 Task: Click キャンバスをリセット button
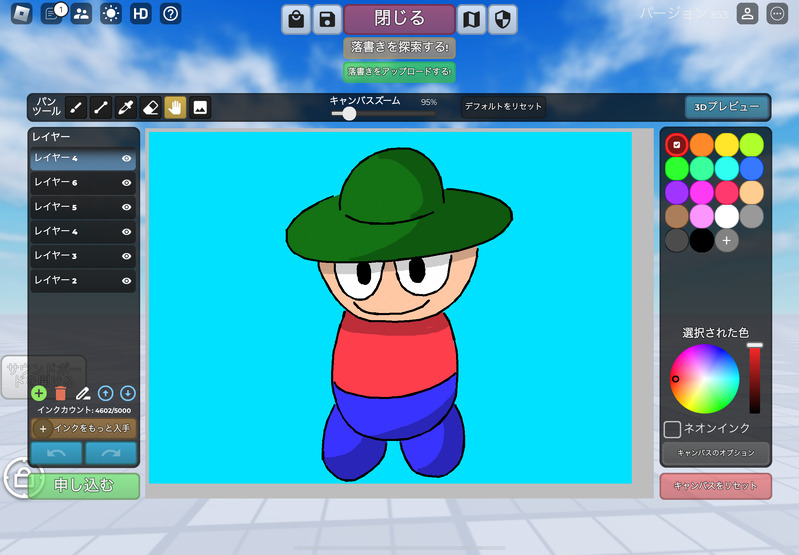[x=716, y=486]
